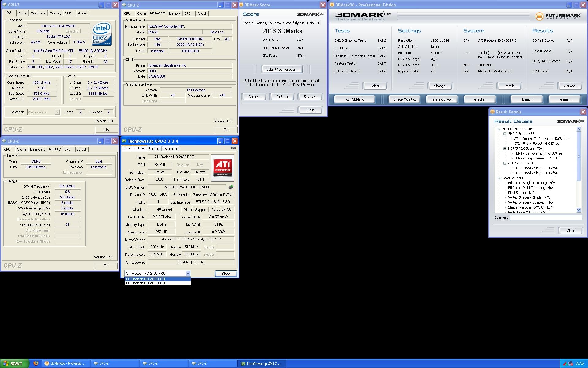The height and width of the screenshot is (368, 588).
Task: Click the DRAM Frequency value '603.6 MHz'
Action: click(x=67, y=186)
